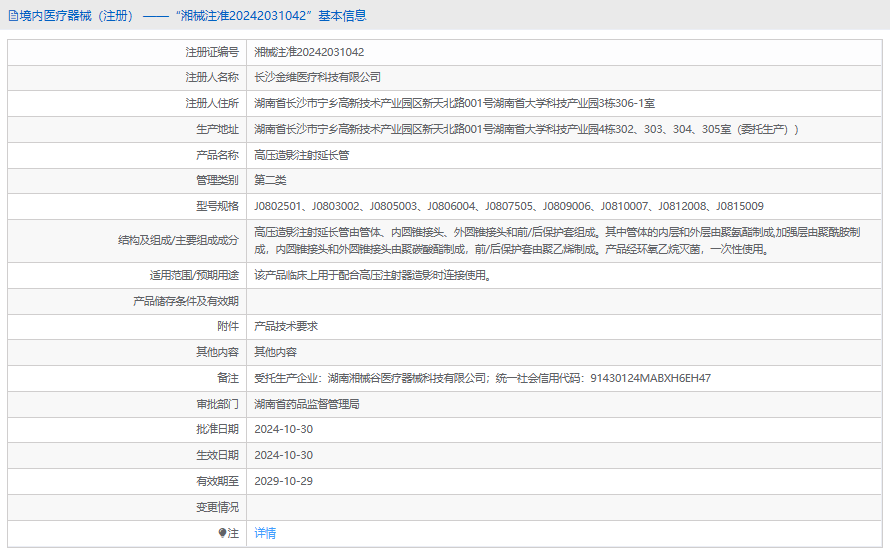
Task: Click product name 高压造影注射延长管
Action: pos(302,155)
